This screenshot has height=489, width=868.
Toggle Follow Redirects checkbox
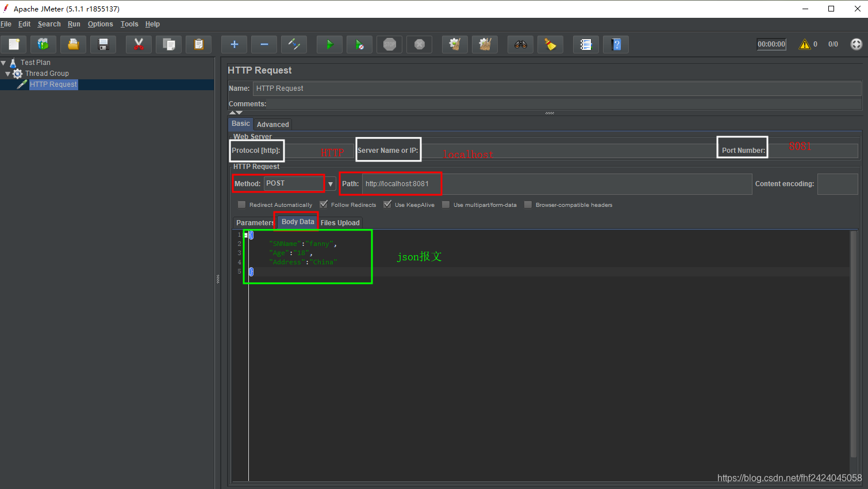(x=324, y=205)
